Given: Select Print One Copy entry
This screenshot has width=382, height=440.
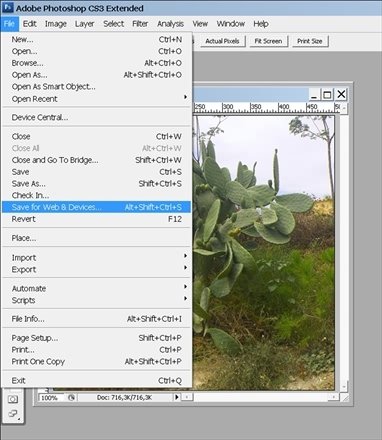Looking at the screenshot, I should tap(97, 362).
